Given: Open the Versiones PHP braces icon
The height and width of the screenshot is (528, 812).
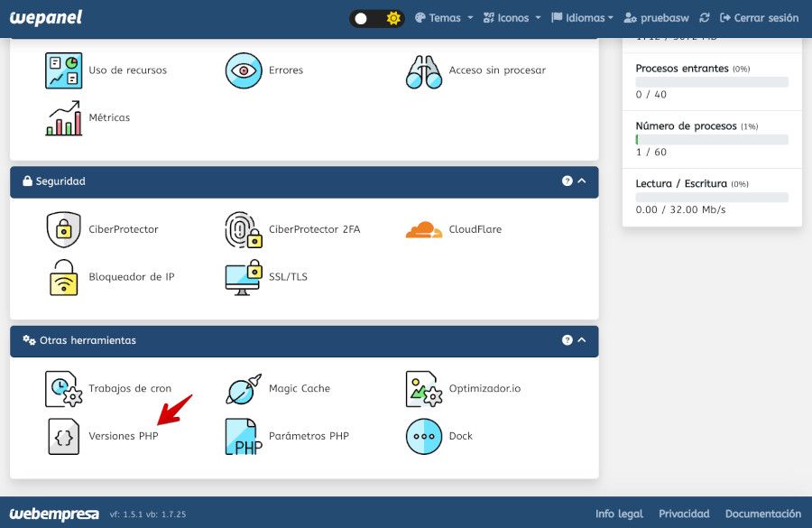Looking at the screenshot, I should tap(64, 436).
